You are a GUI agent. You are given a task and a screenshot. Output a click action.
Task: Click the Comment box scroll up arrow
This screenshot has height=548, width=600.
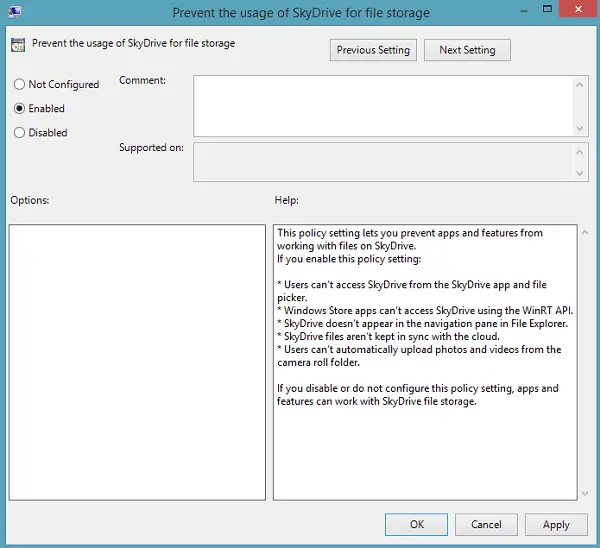coord(580,85)
